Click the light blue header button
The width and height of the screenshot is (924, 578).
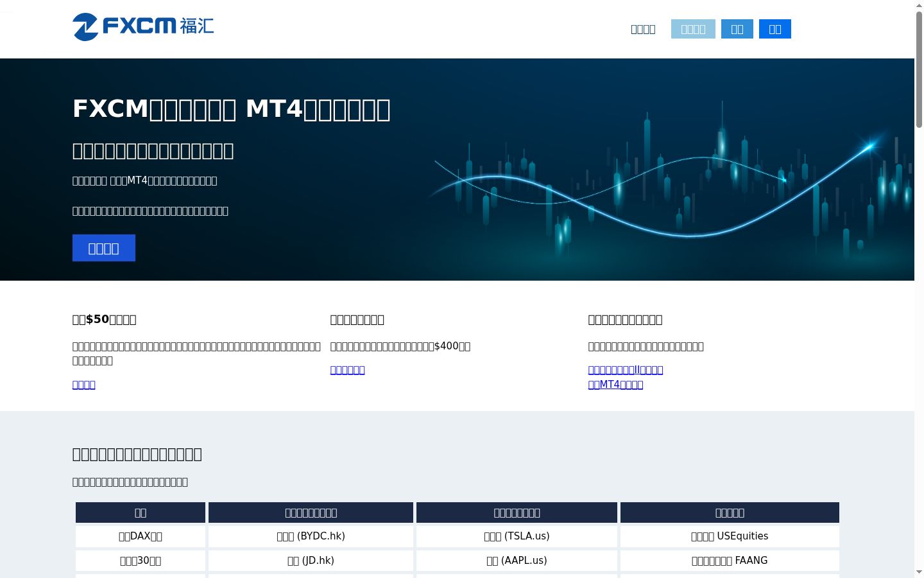click(x=693, y=29)
